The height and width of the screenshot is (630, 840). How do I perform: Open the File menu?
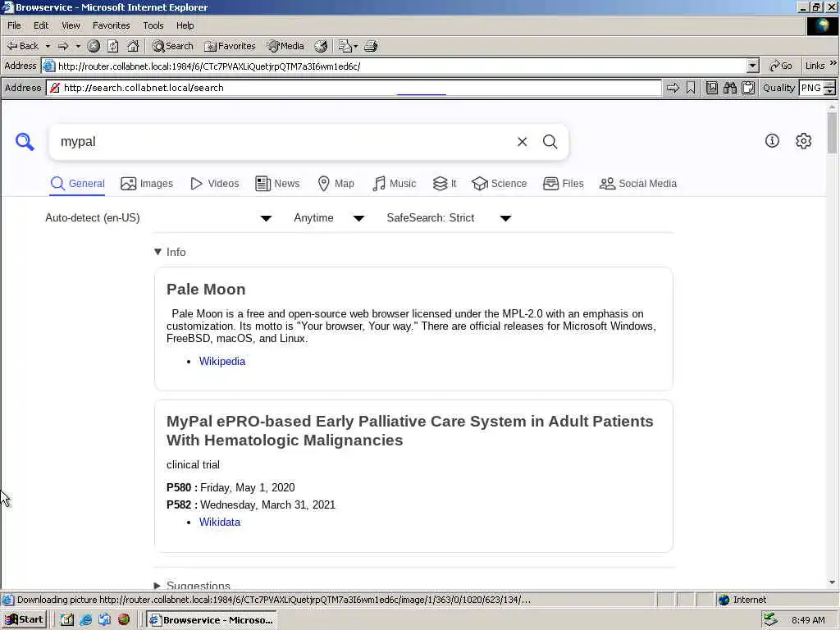(x=14, y=25)
